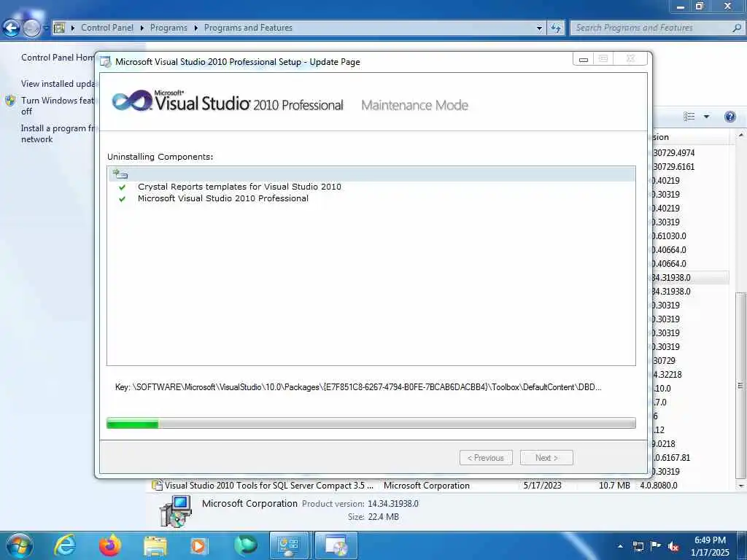Open Control Panel Home link
Image resolution: width=747 pixels, height=560 pixels.
(x=58, y=57)
